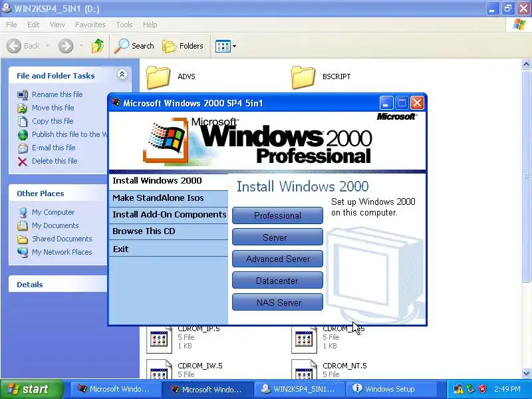Click the E-mail this file envelope icon
This screenshot has width=532, height=399.
coord(23,148)
